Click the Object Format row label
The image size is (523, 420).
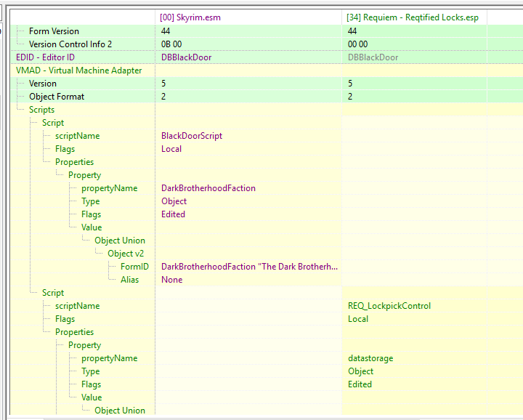(x=57, y=97)
